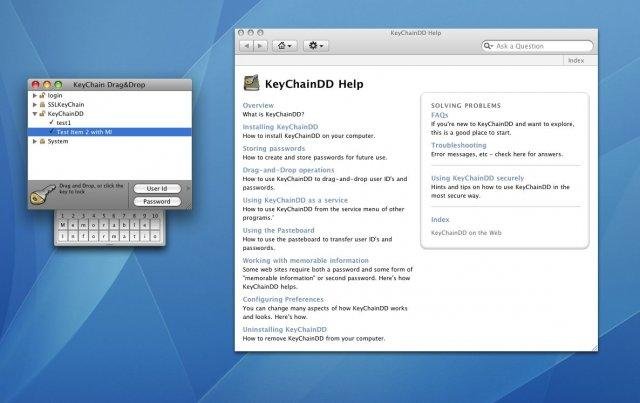Viewport: 640px width, 403px height.
Task: Open the Troubleshooting link
Action: 459,145
